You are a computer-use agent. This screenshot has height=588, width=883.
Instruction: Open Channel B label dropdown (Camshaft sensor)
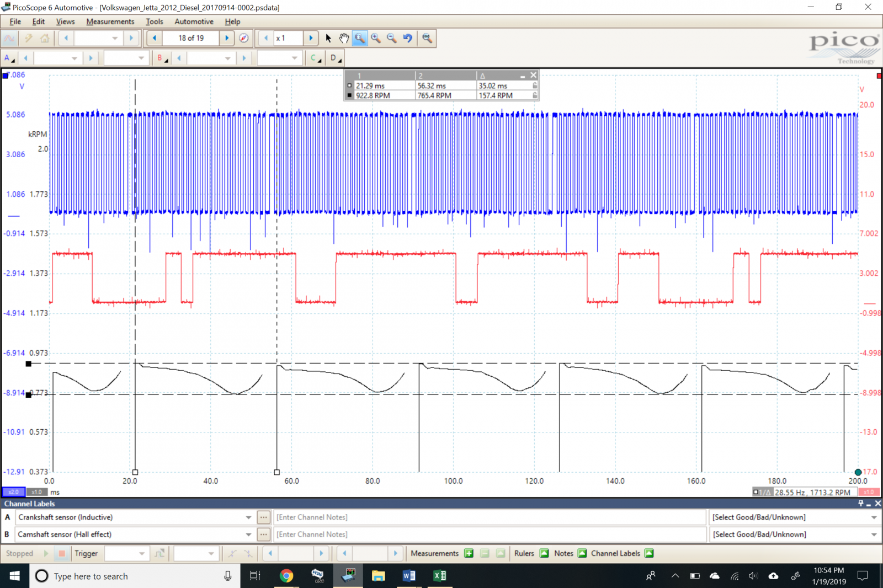point(248,534)
